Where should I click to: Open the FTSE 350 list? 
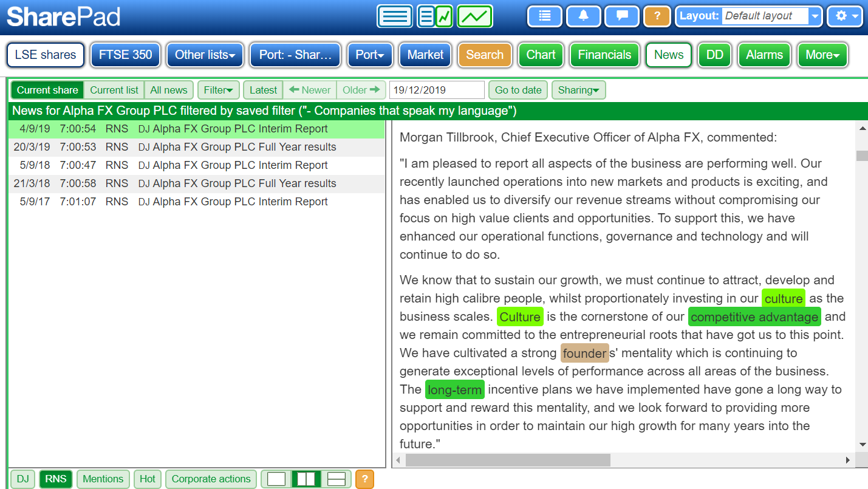(x=126, y=55)
